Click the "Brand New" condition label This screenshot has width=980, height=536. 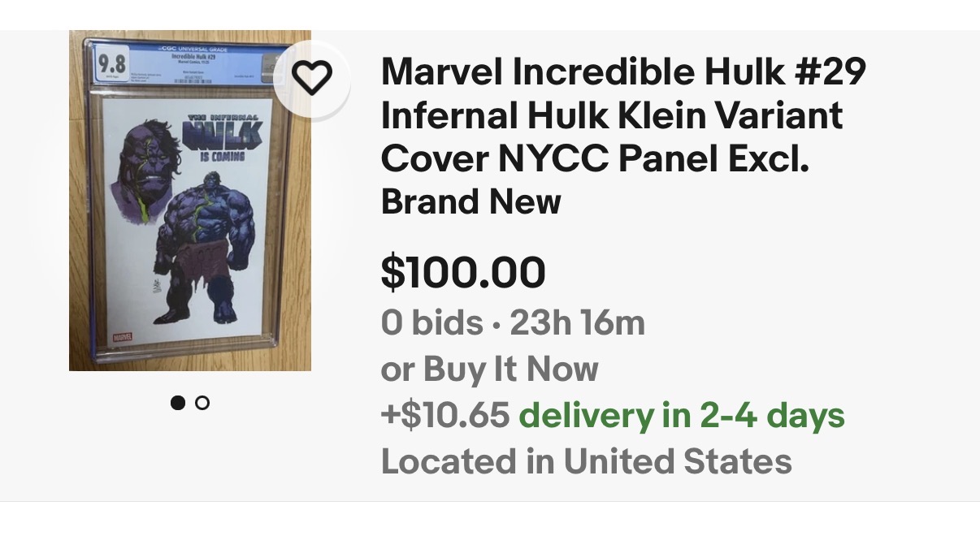[470, 201]
